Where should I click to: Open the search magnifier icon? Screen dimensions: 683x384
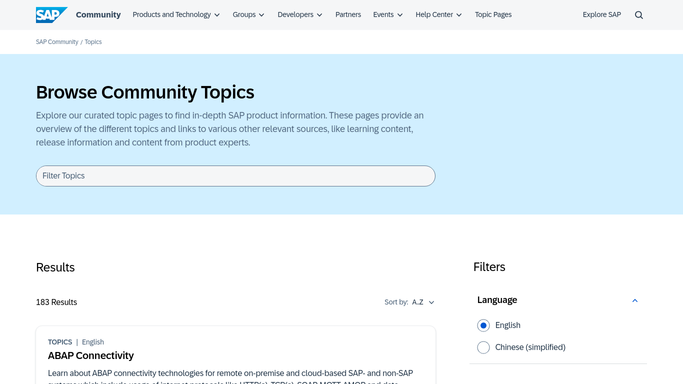639,15
